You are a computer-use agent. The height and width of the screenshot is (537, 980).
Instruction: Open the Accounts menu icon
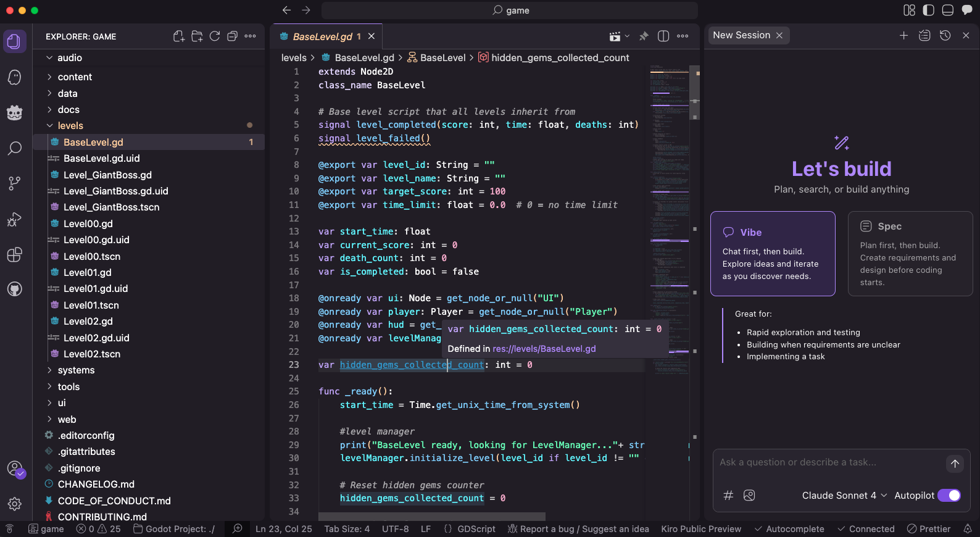pos(15,469)
